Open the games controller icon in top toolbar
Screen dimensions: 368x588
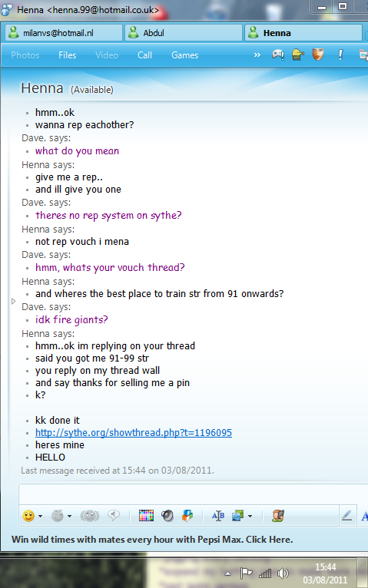278,55
